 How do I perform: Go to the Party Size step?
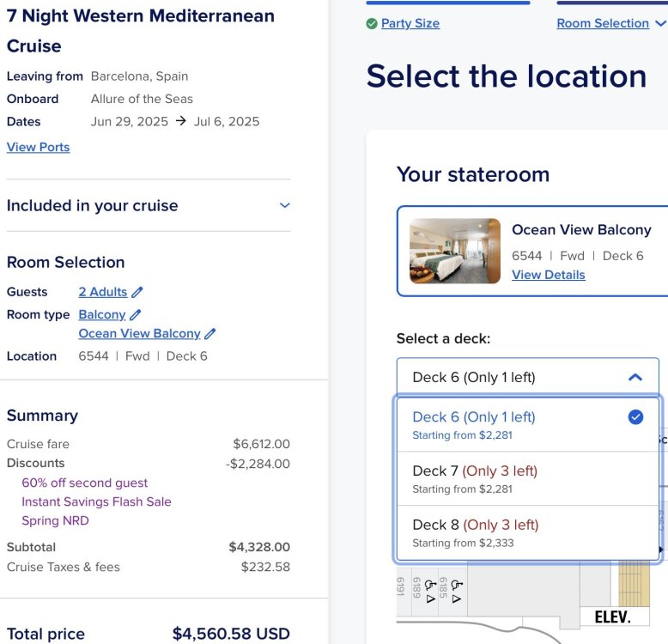pyautogui.click(x=410, y=23)
